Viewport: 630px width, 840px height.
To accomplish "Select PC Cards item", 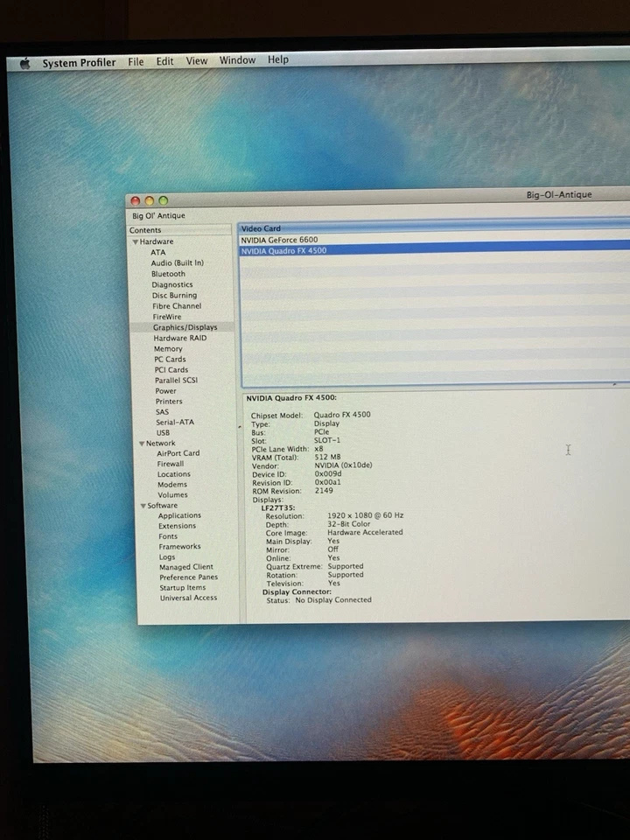I will click(171, 360).
